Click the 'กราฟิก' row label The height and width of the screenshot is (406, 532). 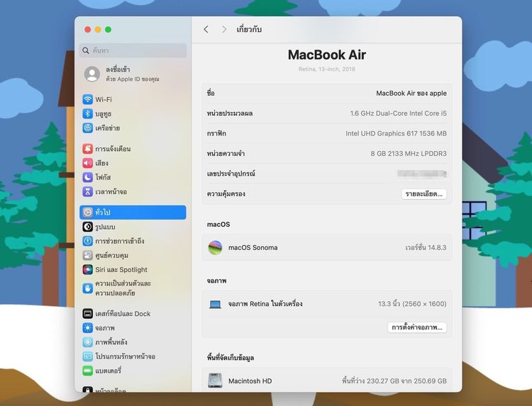tap(216, 133)
